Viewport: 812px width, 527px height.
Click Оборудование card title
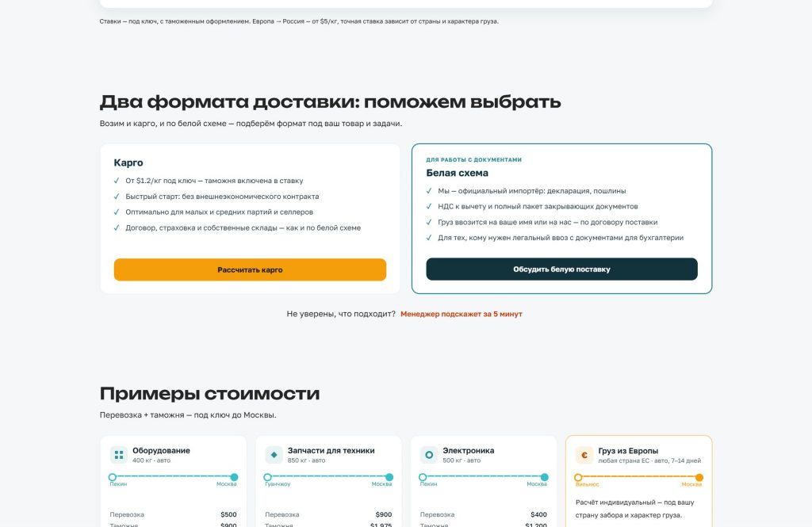pyautogui.click(x=161, y=450)
